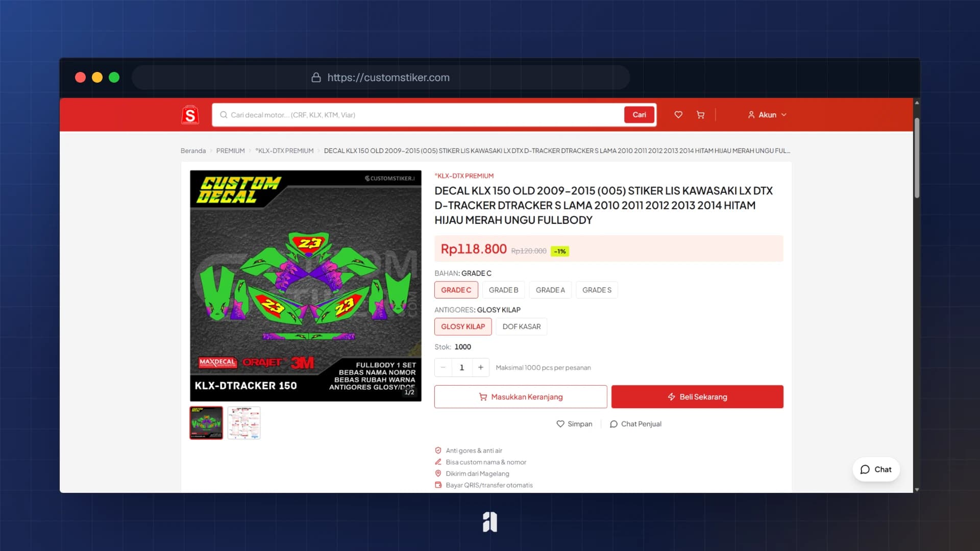Click the search magnifier icon
The height and width of the screenshot is (551, 980).
coord(224,115)
